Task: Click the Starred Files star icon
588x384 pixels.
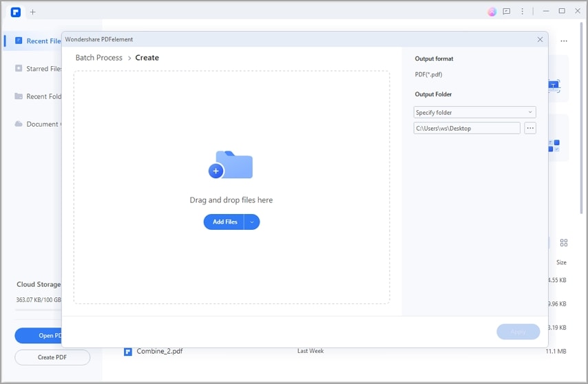Action: point(19,68)
